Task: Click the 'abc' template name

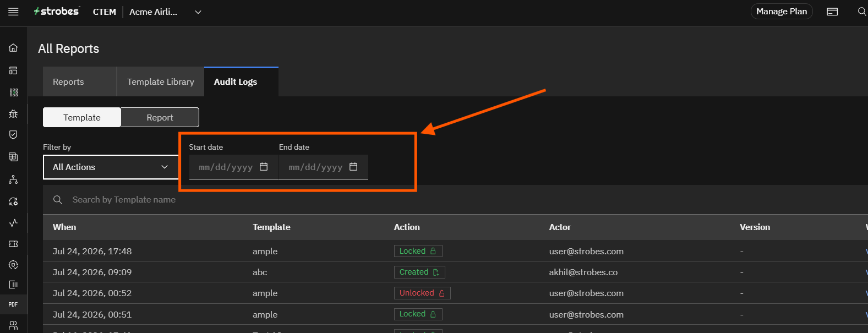Action: (x=260, y=272)
